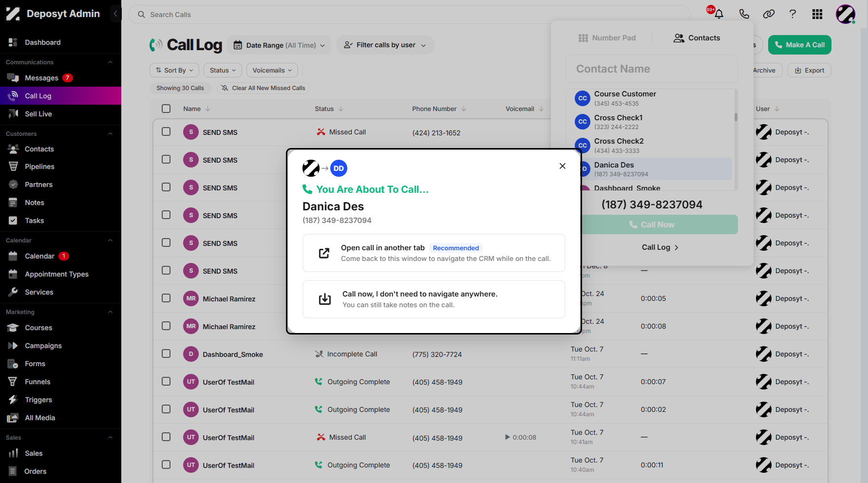Select the first Michael Ramirez row checkbox

pyautogui.click(x=166, y=298)
